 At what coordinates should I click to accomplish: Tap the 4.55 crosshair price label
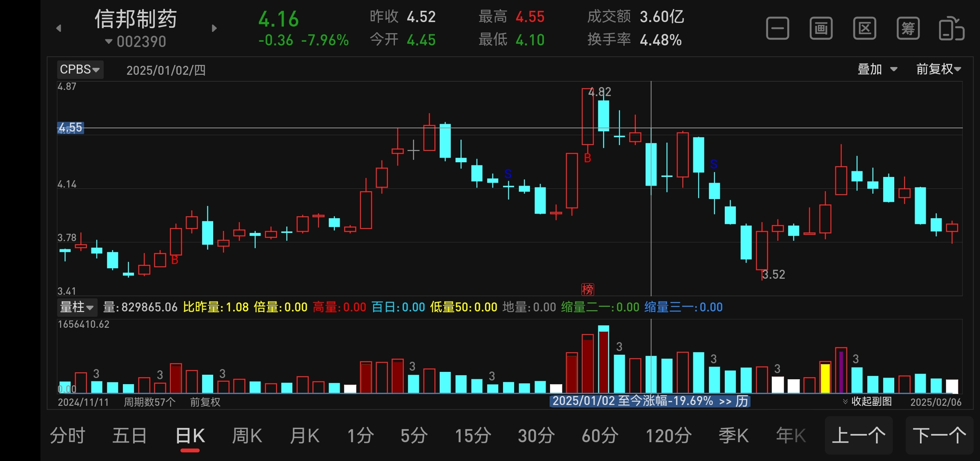70,128
